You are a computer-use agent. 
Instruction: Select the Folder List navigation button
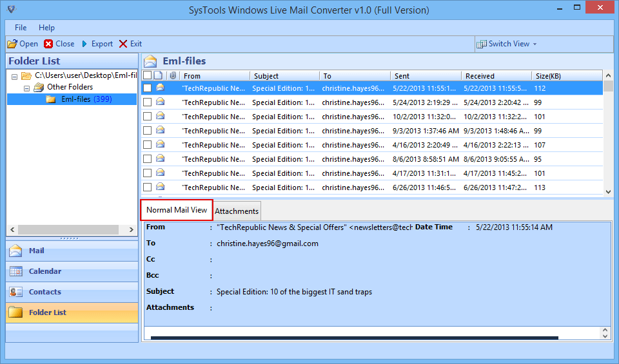[72, 312]
